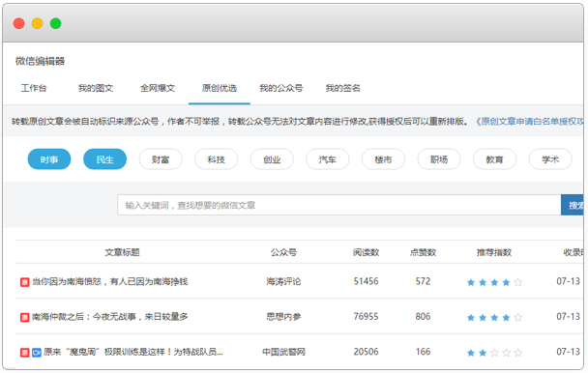Click the 推荐指数 column header
588x373 pixels.
(494, 252)
